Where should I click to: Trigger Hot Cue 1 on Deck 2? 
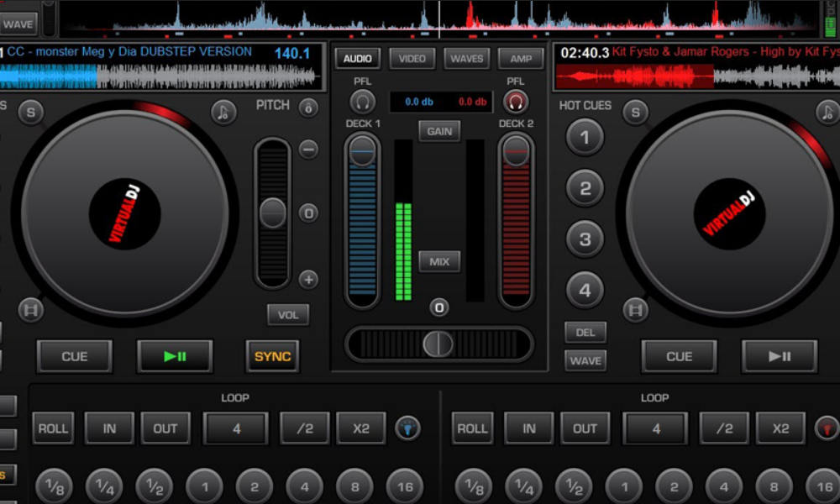point(585,137)
